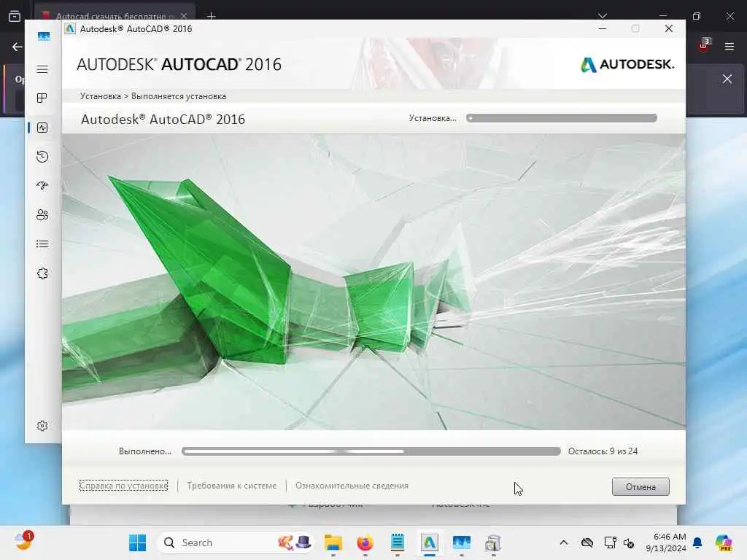Viewport: 747px width, 560px height.
Task: Open Task Manager navigation hamburger menu
Action: click(x=42, y=69)
